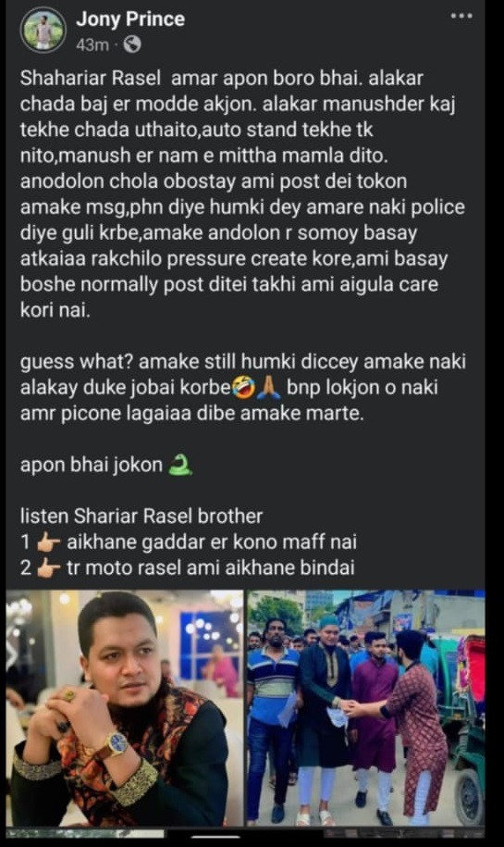
Task: Tap the public globe privacy icon
Action: 132,44
